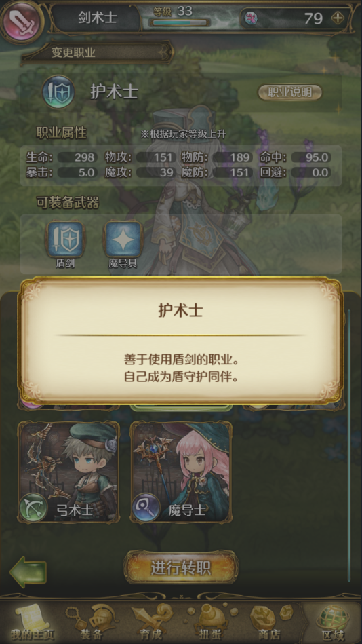Screen dimensions: 362x644
Task: Open the 职业说明 class description
Action: tap(289, 92)
